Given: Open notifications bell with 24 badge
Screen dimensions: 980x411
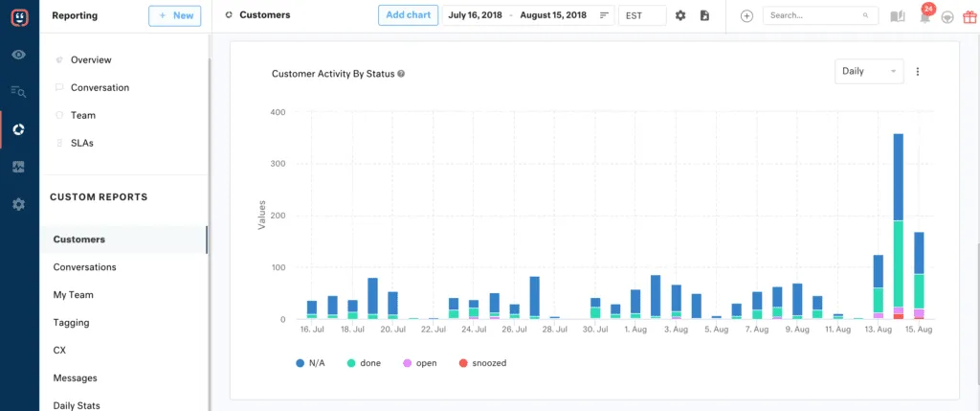Looking at the screenshot, I should 924,16.
